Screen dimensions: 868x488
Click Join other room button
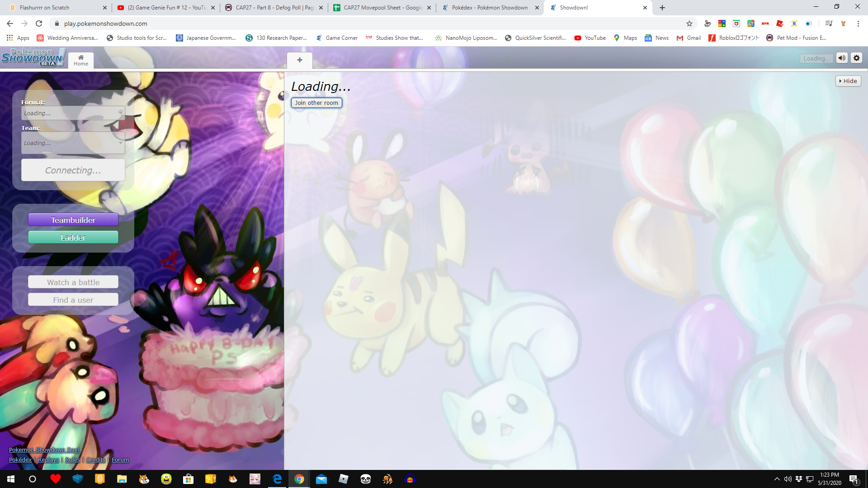coord(316,103)
